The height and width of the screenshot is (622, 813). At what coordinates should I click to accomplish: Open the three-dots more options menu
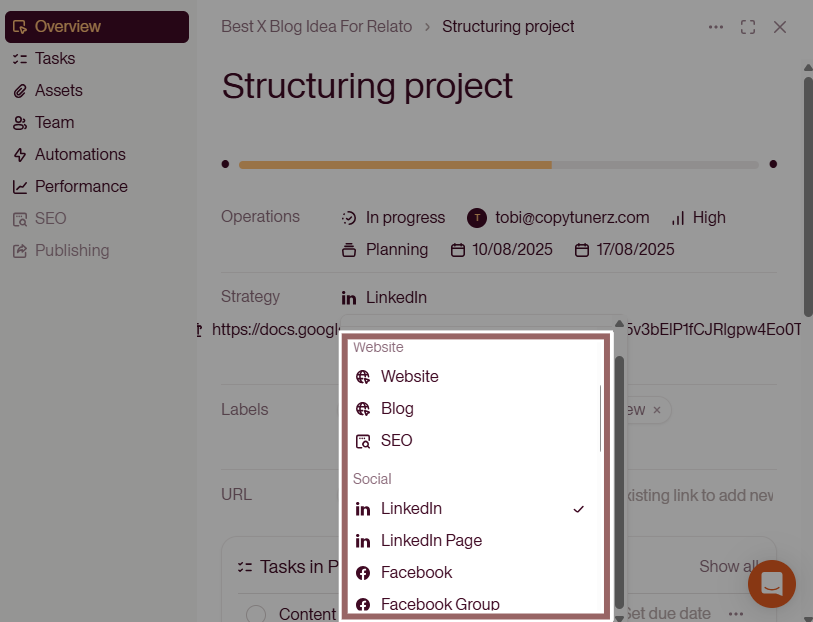pos(716,27)
